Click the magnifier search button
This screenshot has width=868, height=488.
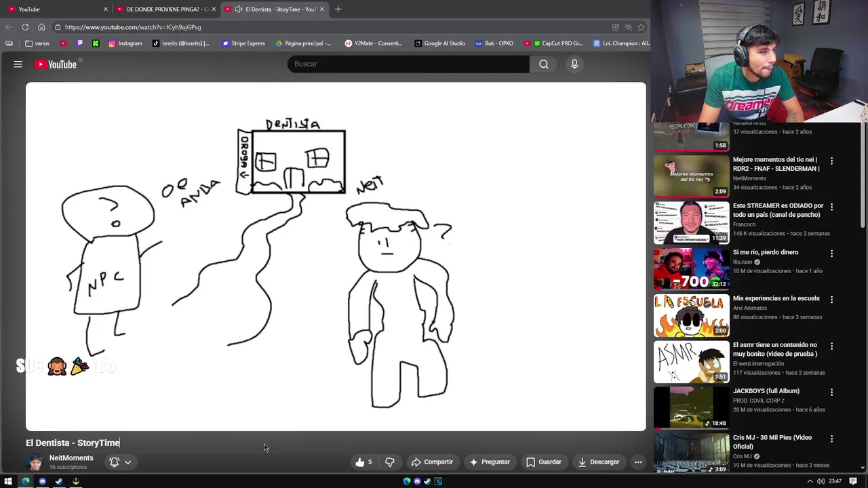pyautogui.click(x=544, y=64)
